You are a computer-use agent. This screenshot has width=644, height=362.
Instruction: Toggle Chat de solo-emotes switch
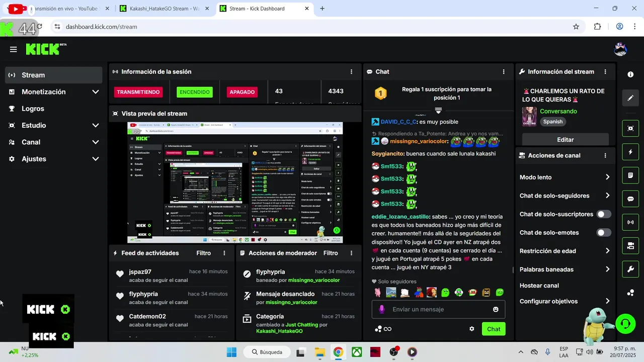pos(604,233)
